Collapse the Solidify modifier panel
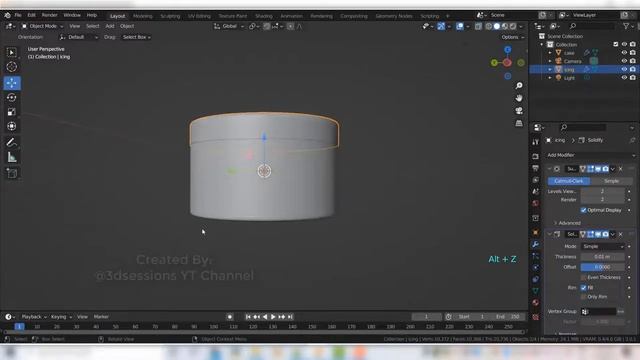This screenshot has width=640, height=360. click(x=549, y=234)
